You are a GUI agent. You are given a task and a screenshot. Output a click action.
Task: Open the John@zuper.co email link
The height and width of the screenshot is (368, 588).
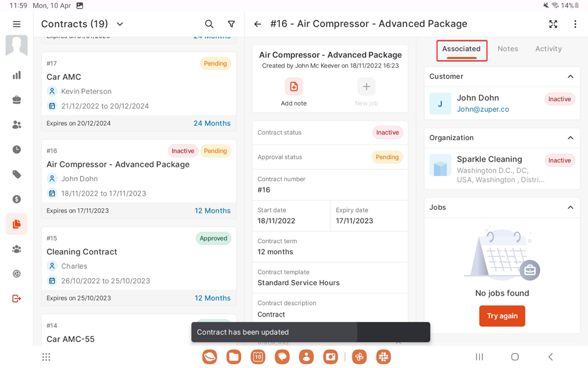coord(482,109)
